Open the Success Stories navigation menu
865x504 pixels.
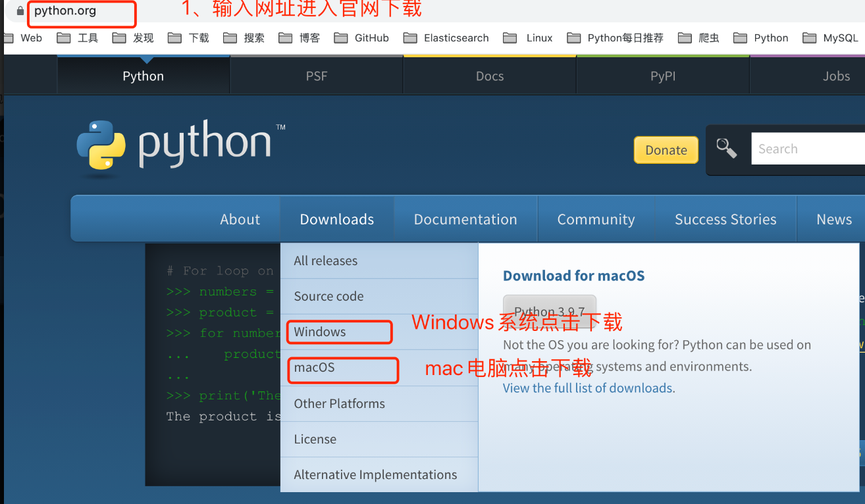click(725, 219)
